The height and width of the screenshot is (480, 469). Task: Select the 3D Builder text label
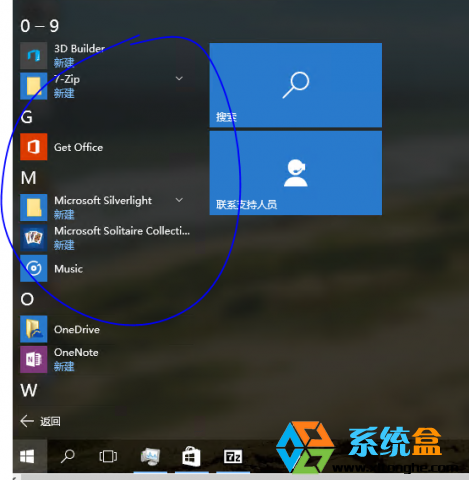click(x=80, y=49)
